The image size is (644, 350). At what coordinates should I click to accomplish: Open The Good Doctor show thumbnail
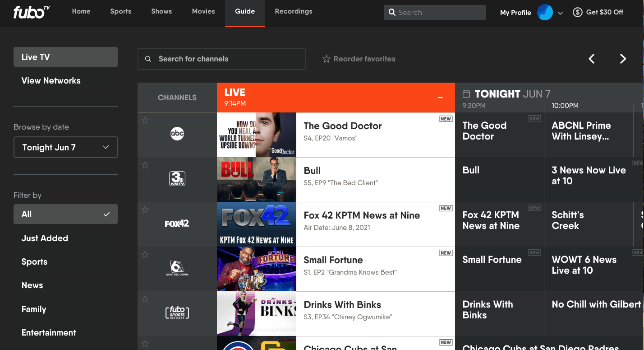click(x=256, y=135)
